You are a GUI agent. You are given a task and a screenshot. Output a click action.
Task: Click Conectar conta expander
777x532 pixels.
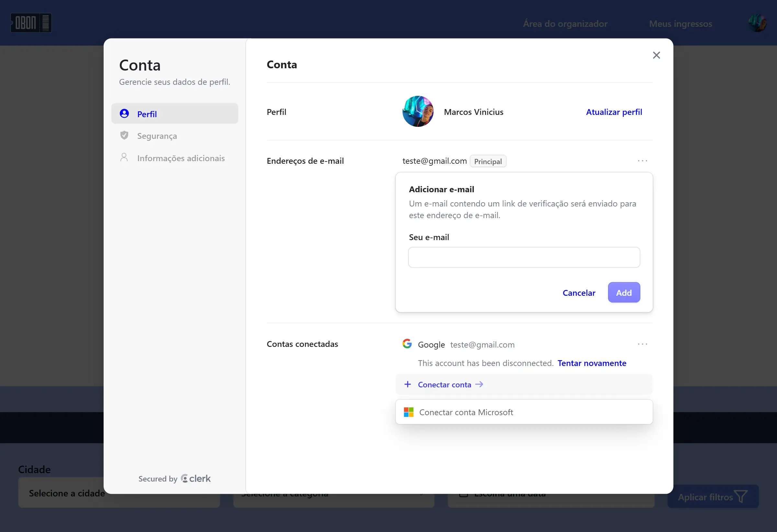(524, 384)
